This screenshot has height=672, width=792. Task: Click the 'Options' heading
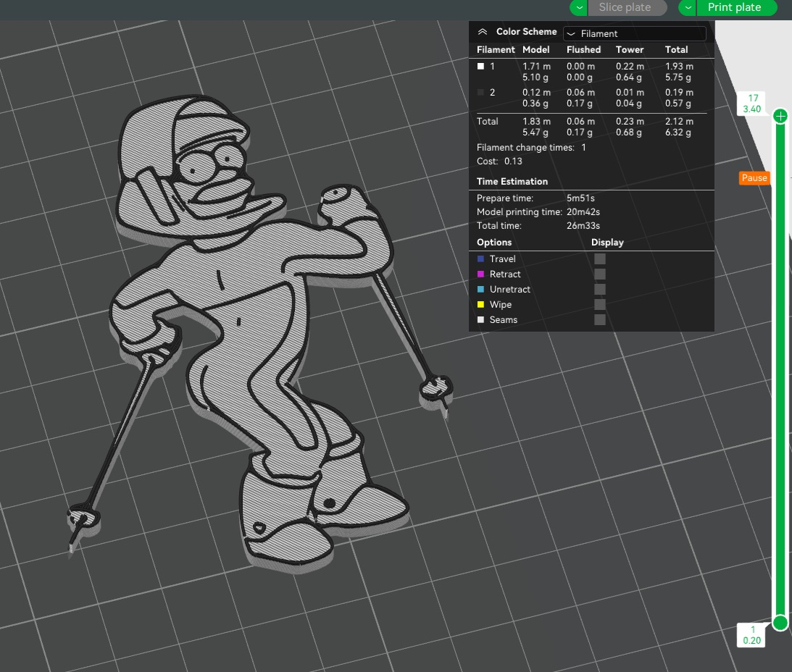point(494,243)
